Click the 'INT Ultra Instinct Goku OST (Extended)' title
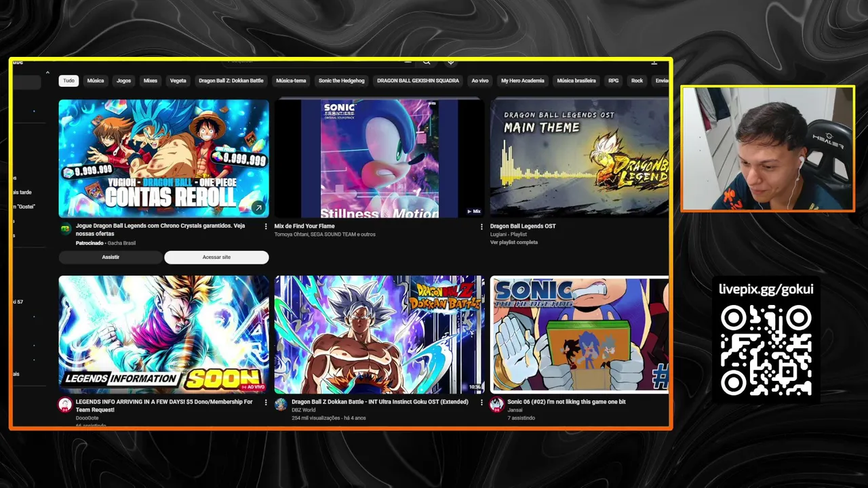 coord(380,402)
